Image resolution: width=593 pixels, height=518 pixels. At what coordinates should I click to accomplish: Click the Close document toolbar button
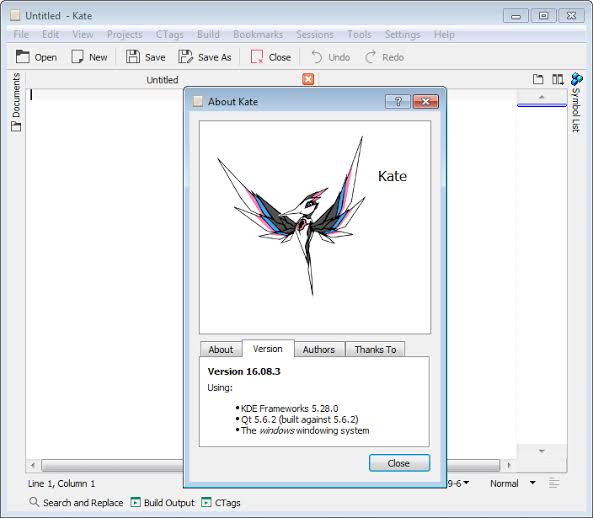(x=271, y=57)
